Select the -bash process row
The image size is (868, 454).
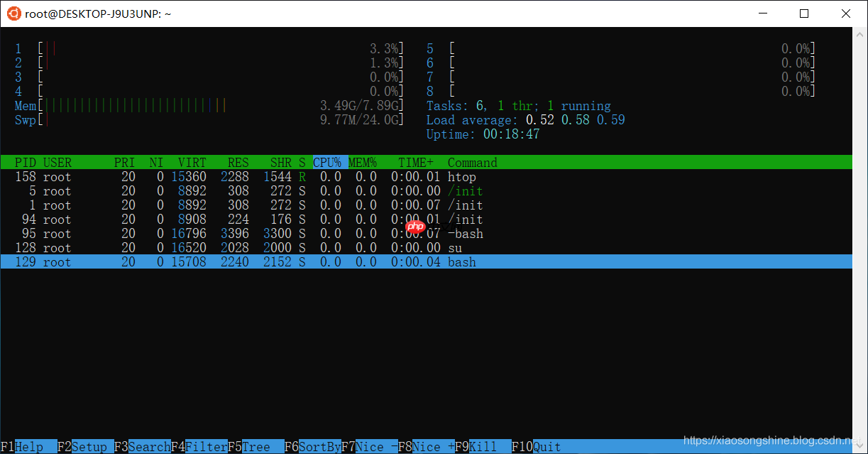pos(427,234)
